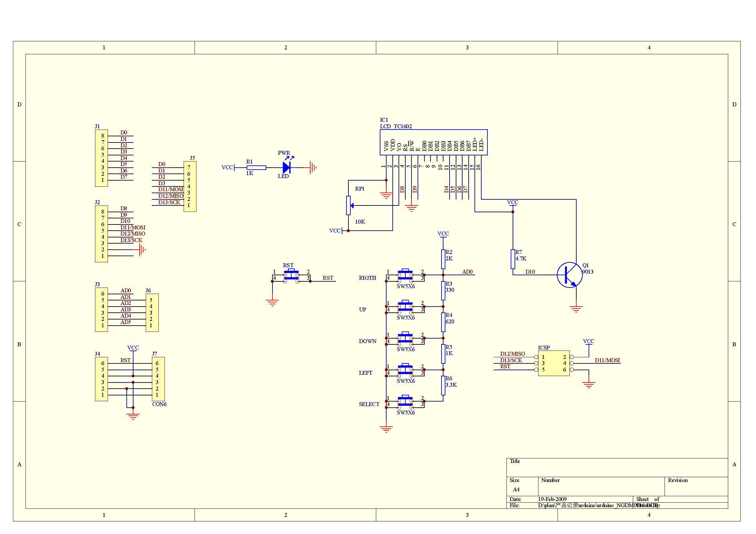Image resolution: width=756 pixels, height=534 pixels.
Task: Click the Q1 9013 transistor symbol
Action: pyautogui.click(x=570, y=275)
